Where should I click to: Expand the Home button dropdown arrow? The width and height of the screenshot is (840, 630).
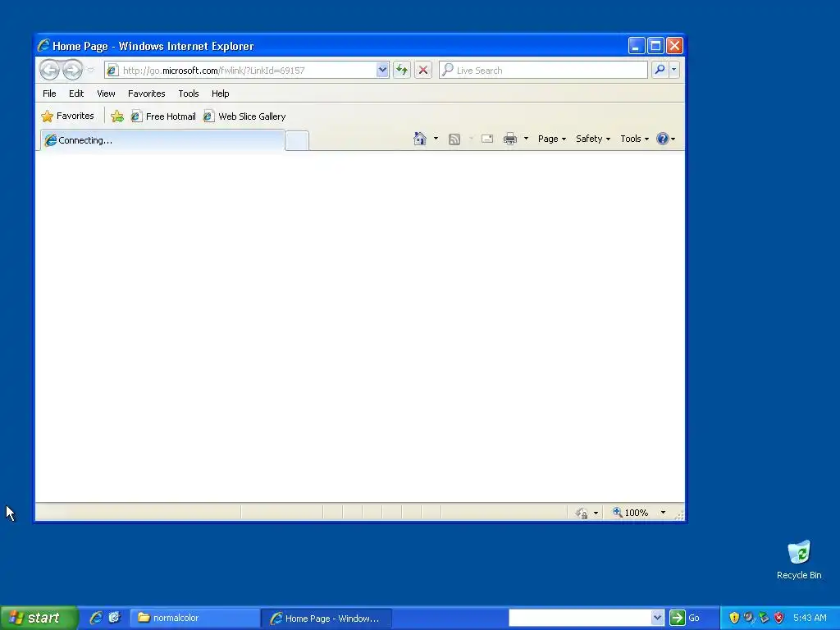(x=436, y=139)
